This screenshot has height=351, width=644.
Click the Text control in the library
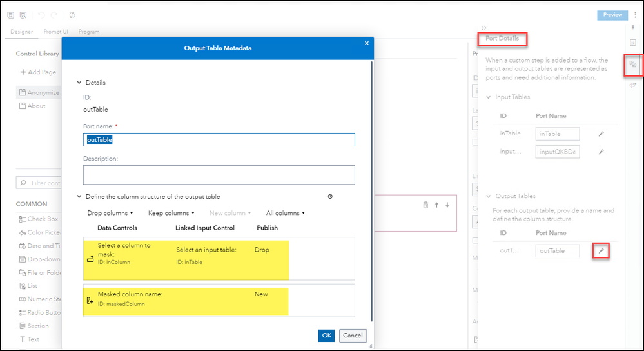pyautogui.click(x=30, y=339)
